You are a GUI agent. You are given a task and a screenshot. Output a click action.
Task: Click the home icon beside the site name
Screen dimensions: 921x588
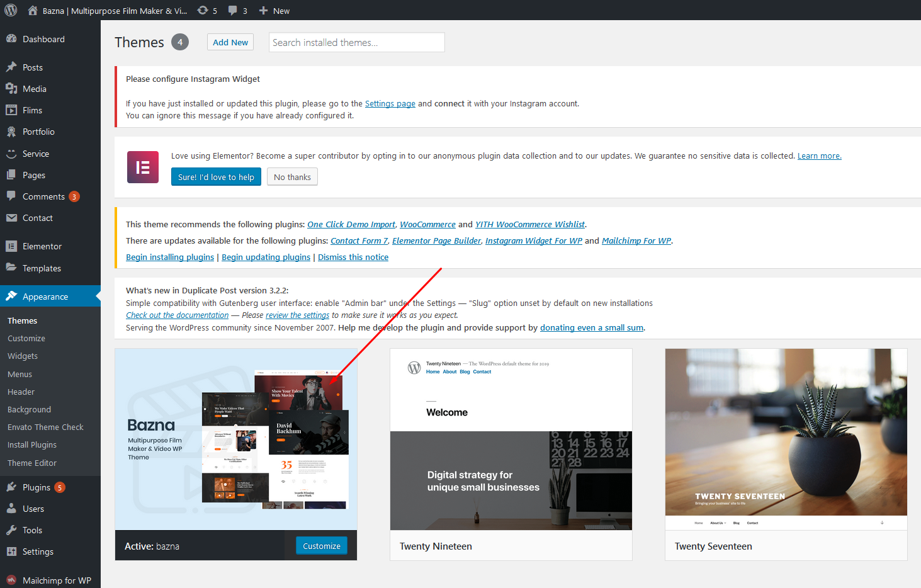click(33, 10)
